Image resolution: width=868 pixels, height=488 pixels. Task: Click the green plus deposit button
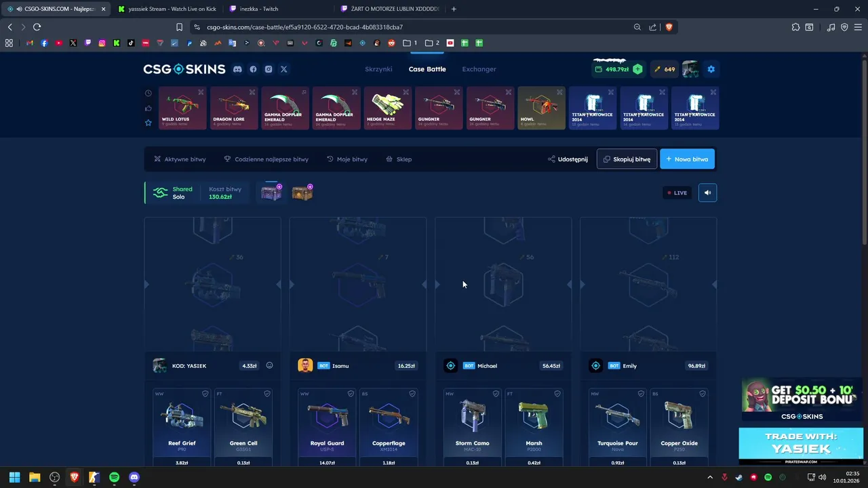[637, 69]
